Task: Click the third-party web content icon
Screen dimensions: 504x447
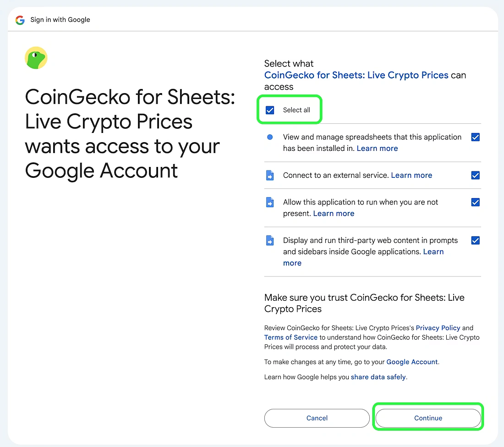Action: (x=270, y=240)
